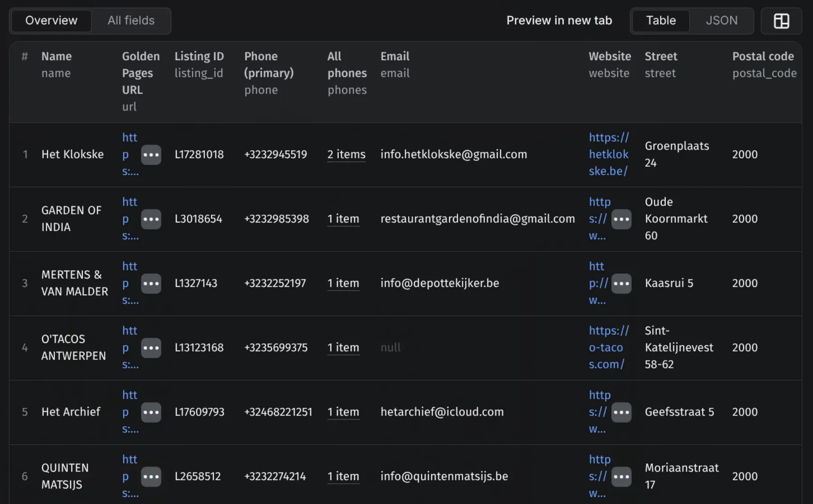
Task: Select email info@quintenmatsijs.be
Action: (444, 476)
